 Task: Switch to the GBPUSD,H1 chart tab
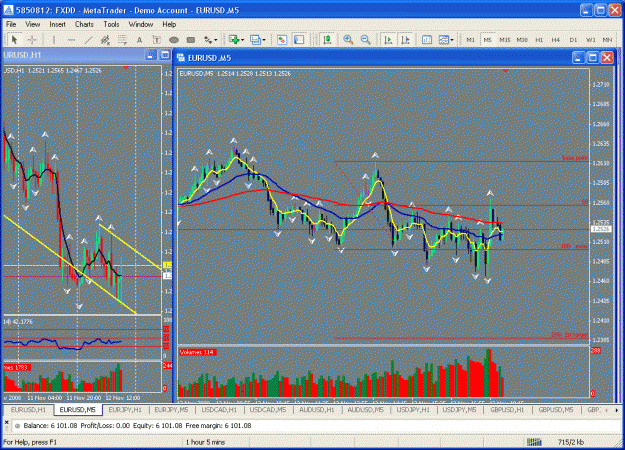[507, 410]
